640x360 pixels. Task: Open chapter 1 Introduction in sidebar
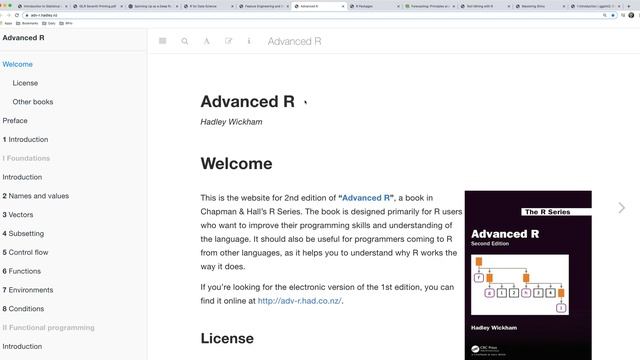tap(25, 139)
